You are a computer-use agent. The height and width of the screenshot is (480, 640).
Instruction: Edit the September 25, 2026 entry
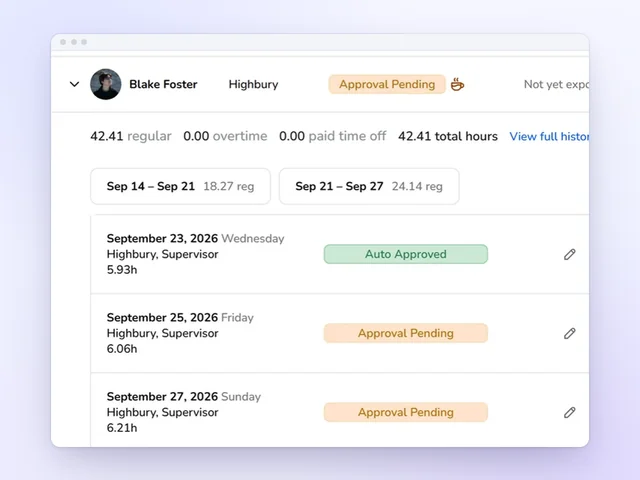[x=570, y=333]
